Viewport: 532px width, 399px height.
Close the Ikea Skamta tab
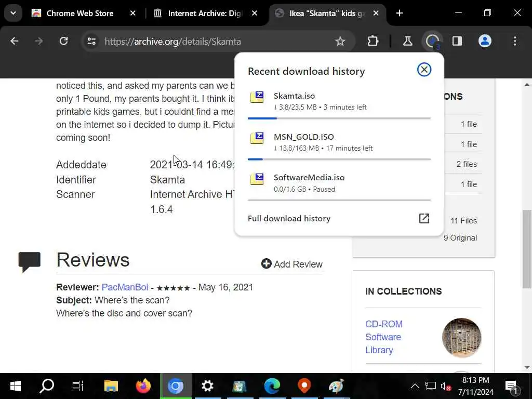pos(376,13)
